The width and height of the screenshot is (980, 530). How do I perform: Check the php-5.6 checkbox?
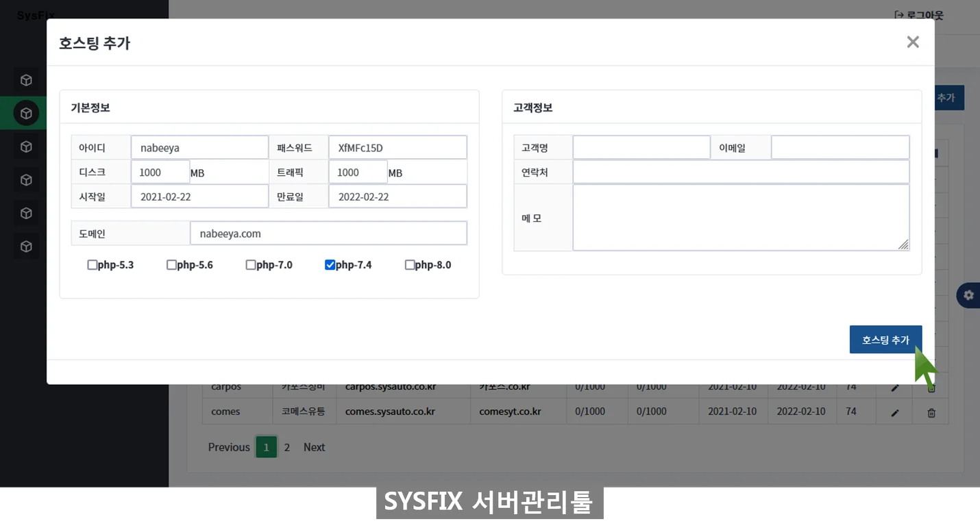point(171,265)
